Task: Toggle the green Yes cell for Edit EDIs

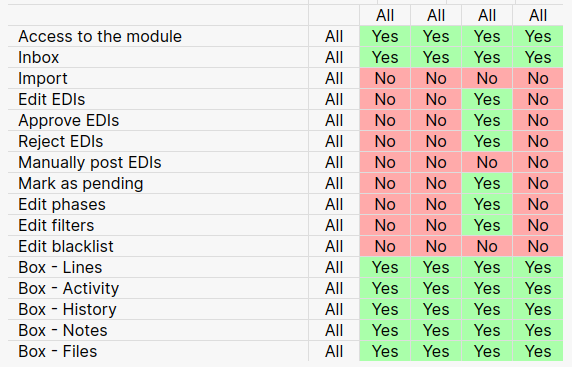Action: 487,99
